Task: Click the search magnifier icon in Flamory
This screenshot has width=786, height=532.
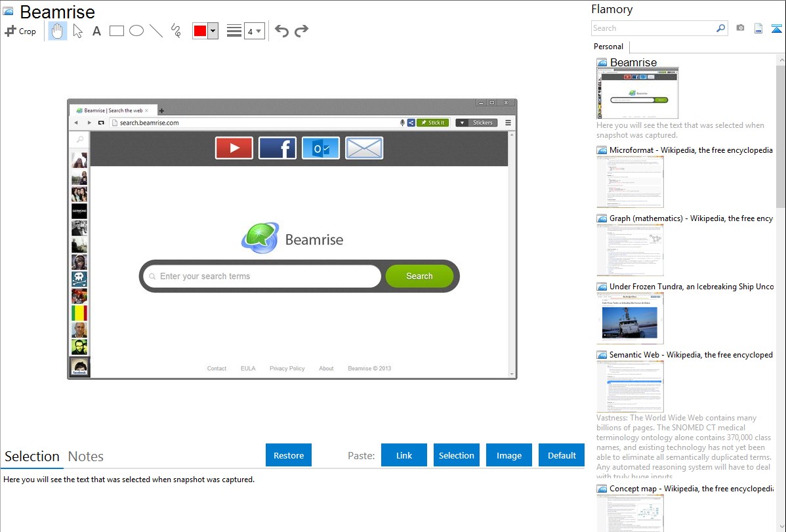Action: tap(721, 28)
